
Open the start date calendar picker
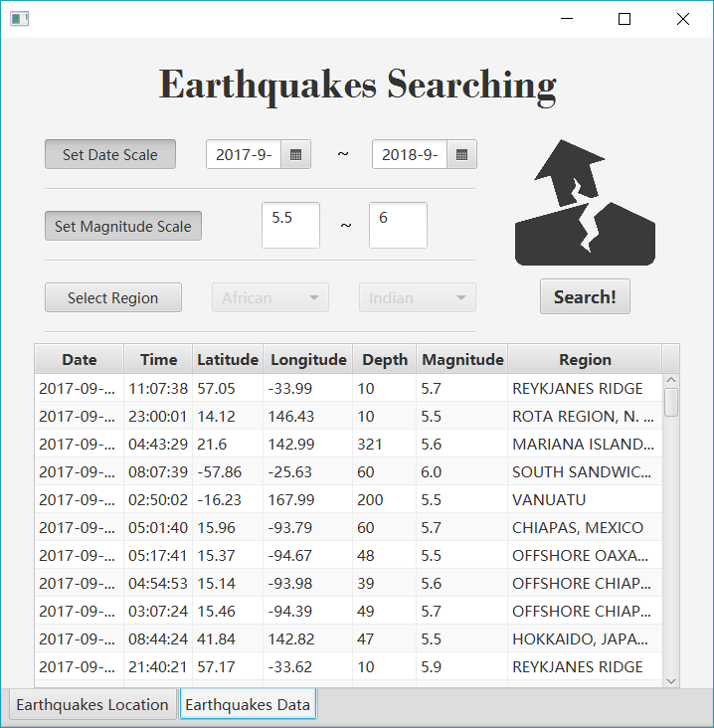pyautogui.click(x=295, y=154)
